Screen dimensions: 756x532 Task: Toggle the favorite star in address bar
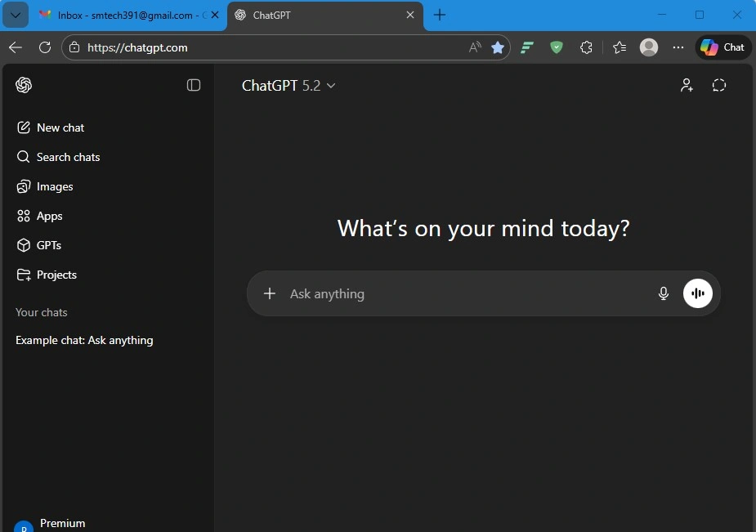click(x=498, y=47)
